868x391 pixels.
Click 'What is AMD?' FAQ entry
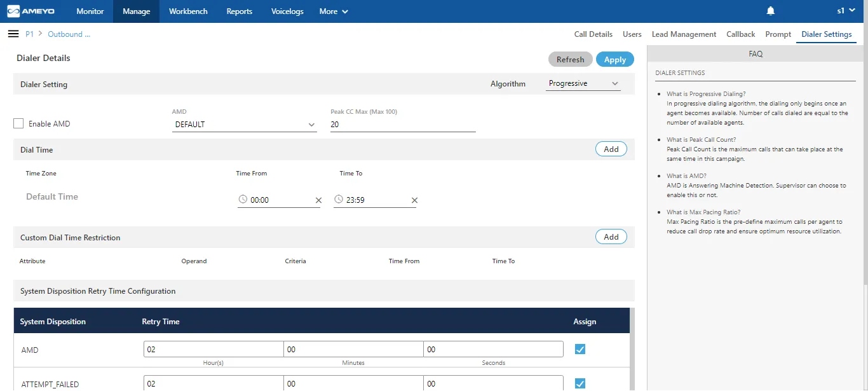pos(686,175)
